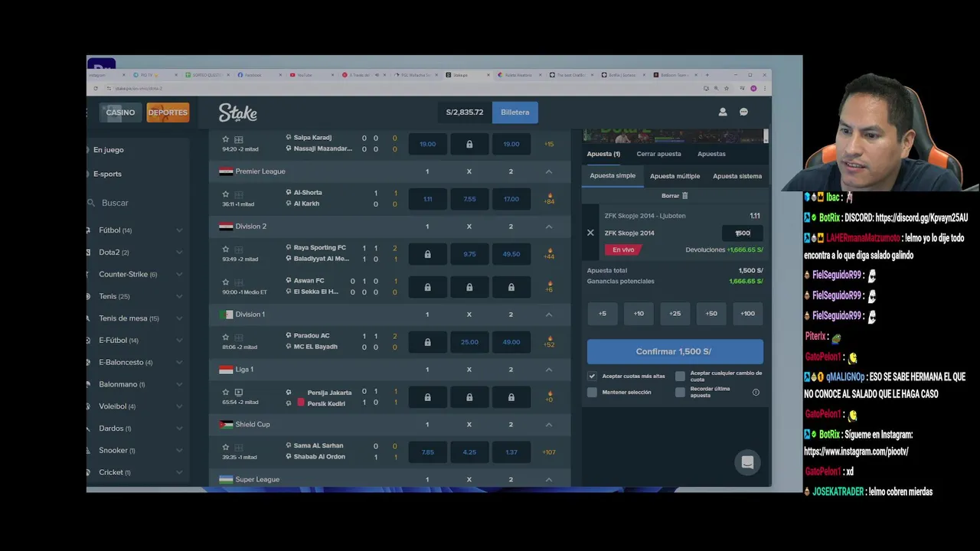Viewport: 980px width, 551px height.
Task: Select Apuesta múltiple tab
Action: 675,176
